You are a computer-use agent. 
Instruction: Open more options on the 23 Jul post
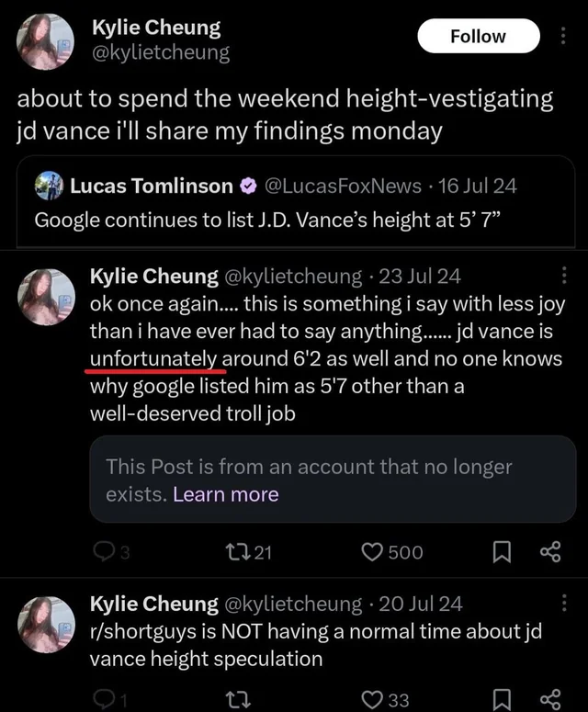[x=563, y=275]
